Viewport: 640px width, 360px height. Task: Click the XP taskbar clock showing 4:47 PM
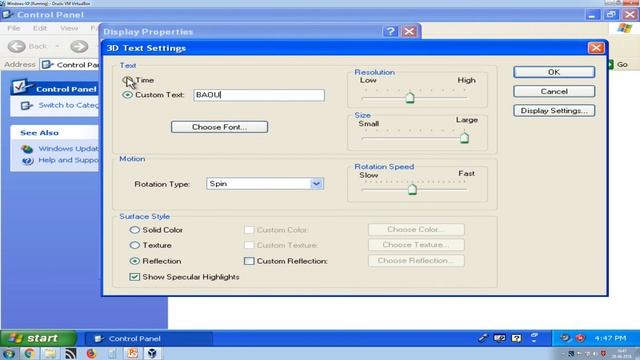click(610, 338)
